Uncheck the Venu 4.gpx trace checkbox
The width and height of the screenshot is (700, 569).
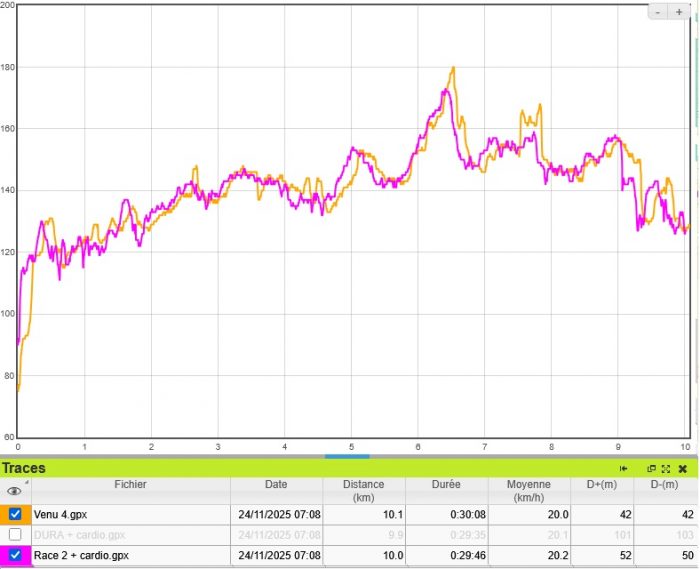(x=15, y=514)
